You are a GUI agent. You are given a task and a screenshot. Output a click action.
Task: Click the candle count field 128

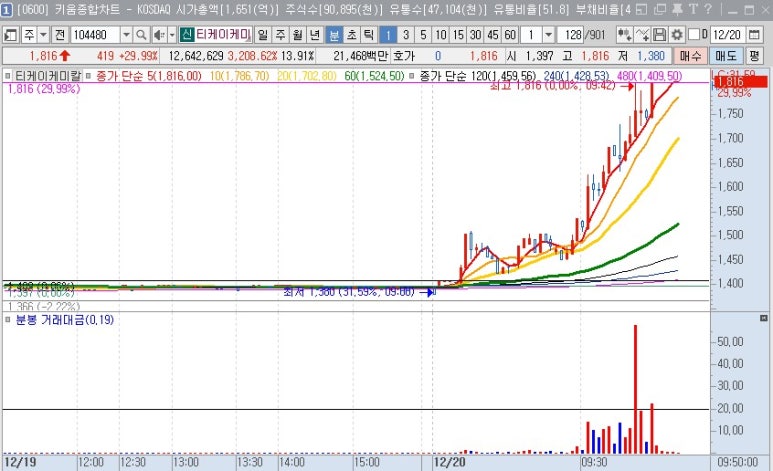[572, 35]
